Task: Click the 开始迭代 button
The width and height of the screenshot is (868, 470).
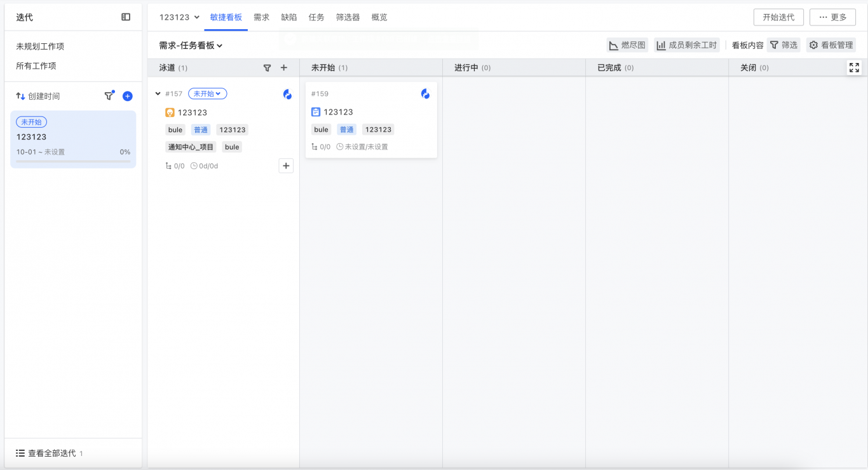Action: (778, 17)
